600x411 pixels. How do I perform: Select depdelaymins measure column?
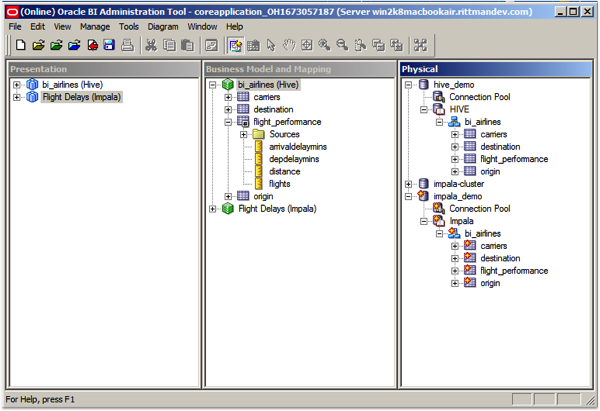tap(294, 159)
